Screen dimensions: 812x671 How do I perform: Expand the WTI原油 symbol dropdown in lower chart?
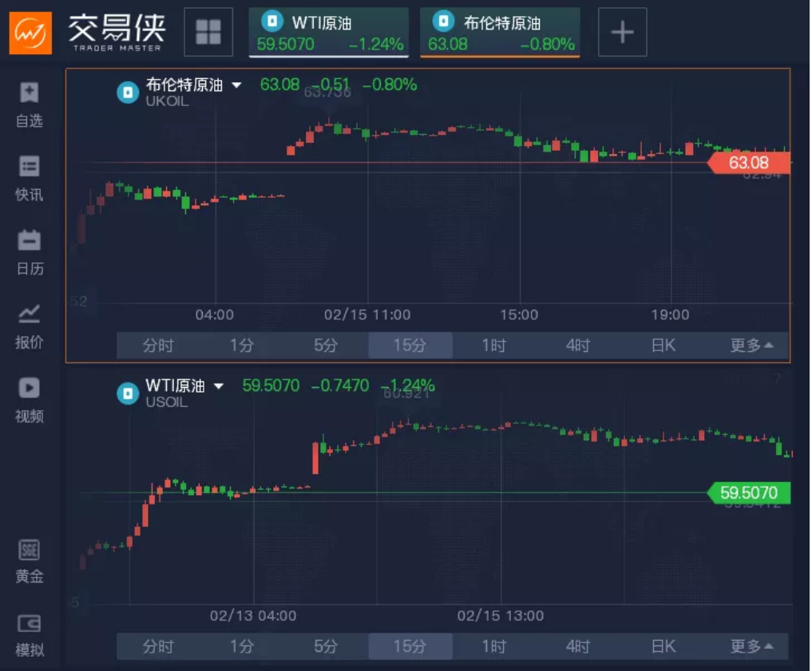click(x=218, y=386)
